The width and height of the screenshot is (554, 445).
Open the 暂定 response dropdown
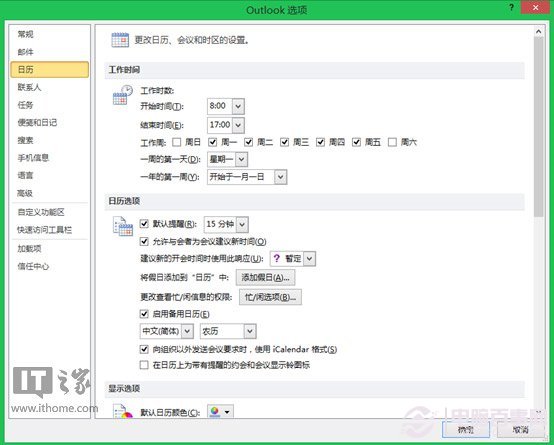click(310, 259)
